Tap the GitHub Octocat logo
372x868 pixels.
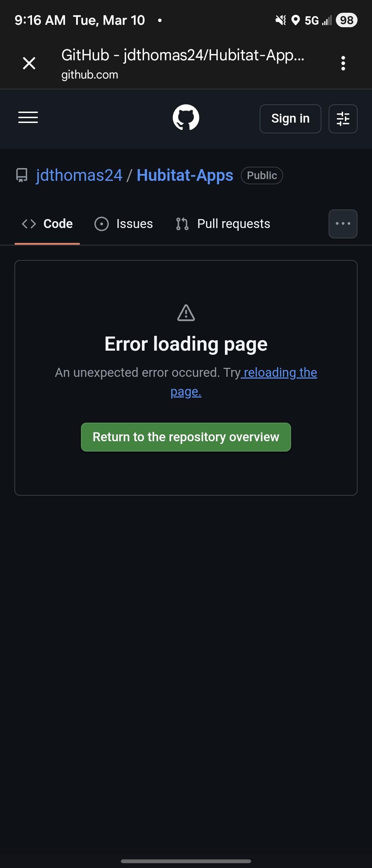click(186, 117)
